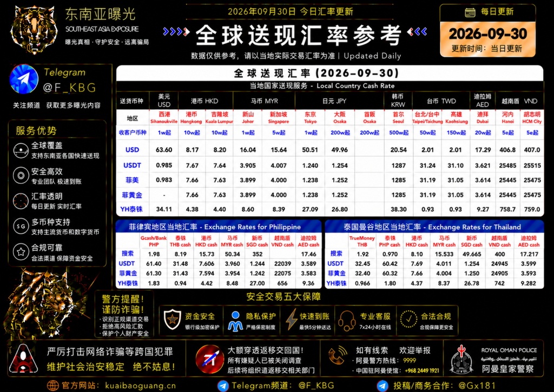Screen dimensions: 554x392
Task: Click the 安全交易五大保障 heading
Action: coord(283,297)
